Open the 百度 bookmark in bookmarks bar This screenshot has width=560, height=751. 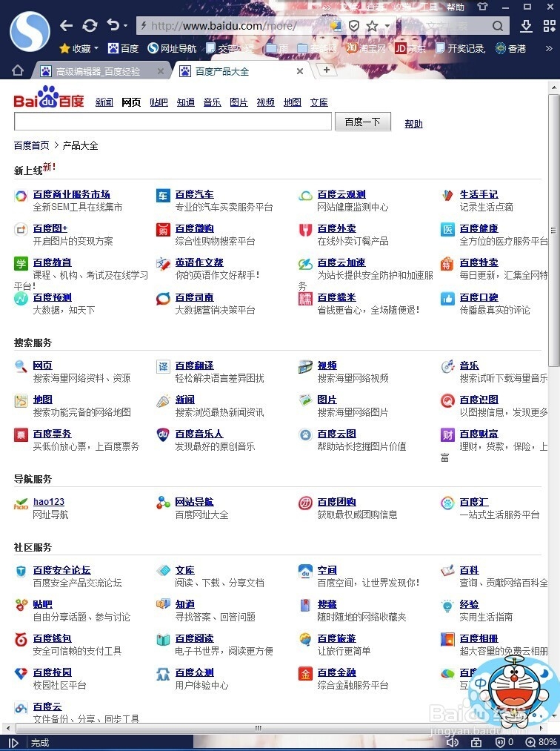click(x=124, y=48)
